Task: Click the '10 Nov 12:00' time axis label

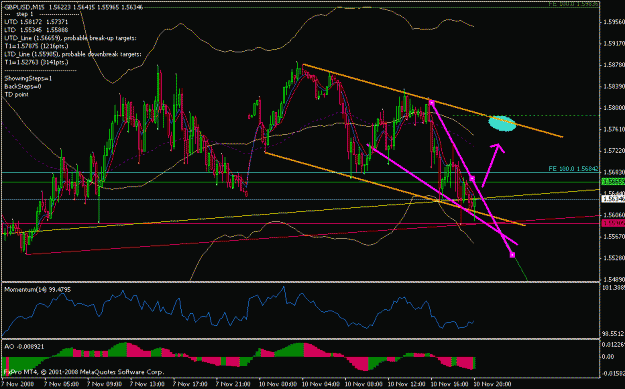Action: point(406,384)
